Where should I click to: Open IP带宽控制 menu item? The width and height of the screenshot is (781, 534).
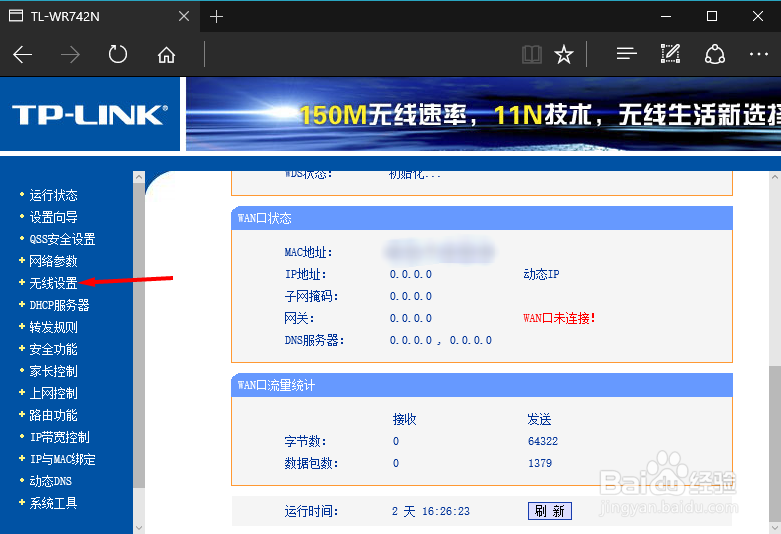(x=60, y=437)
